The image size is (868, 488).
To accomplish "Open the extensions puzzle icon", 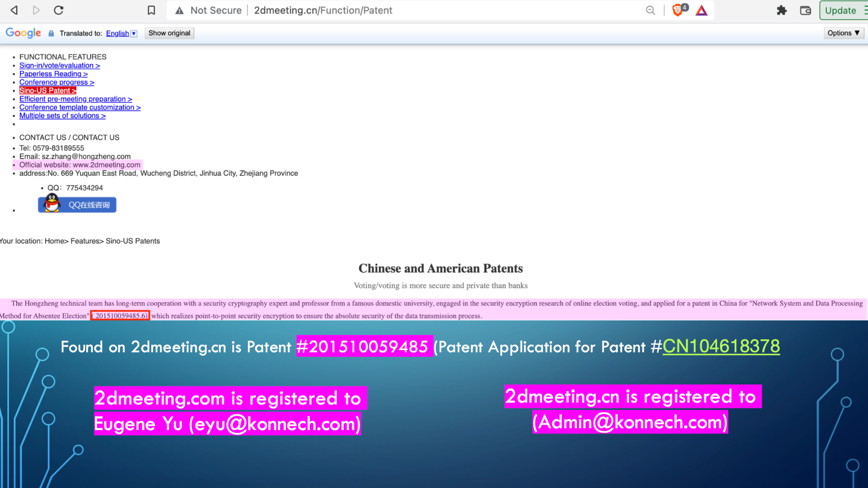I will pyautogui.click(x=781, y=10).
